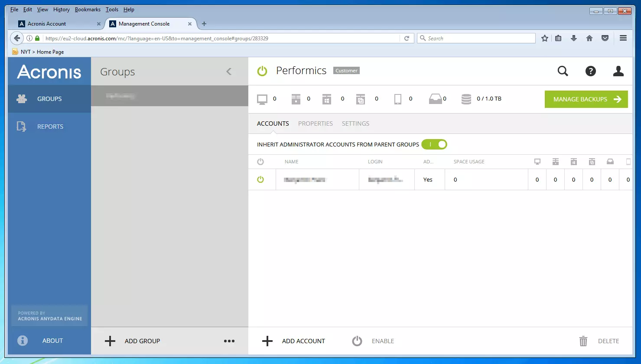
Task: Click the Reports sidebar icon
Action: 21,127
